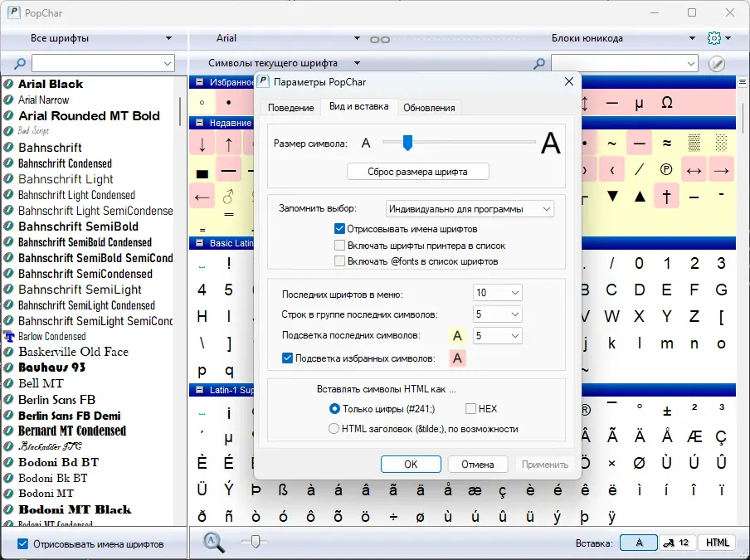750x560 pixels.
Task: Select the Bahnschrift SemiBold font
Action: (78, 226)
